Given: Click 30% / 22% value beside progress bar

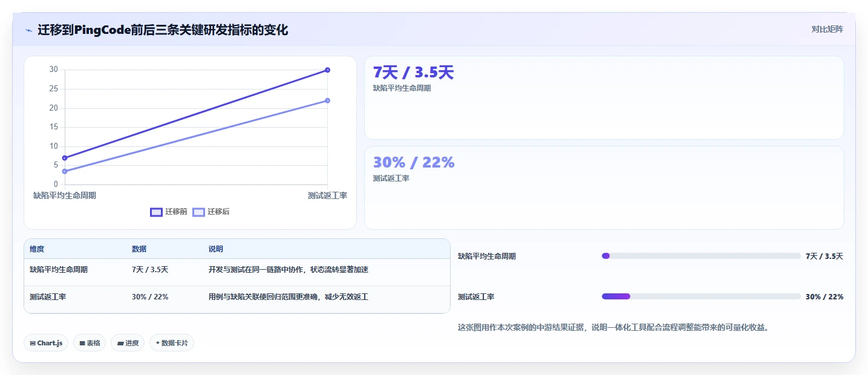Looking at the screenshot, I should [x=824, y=297].
